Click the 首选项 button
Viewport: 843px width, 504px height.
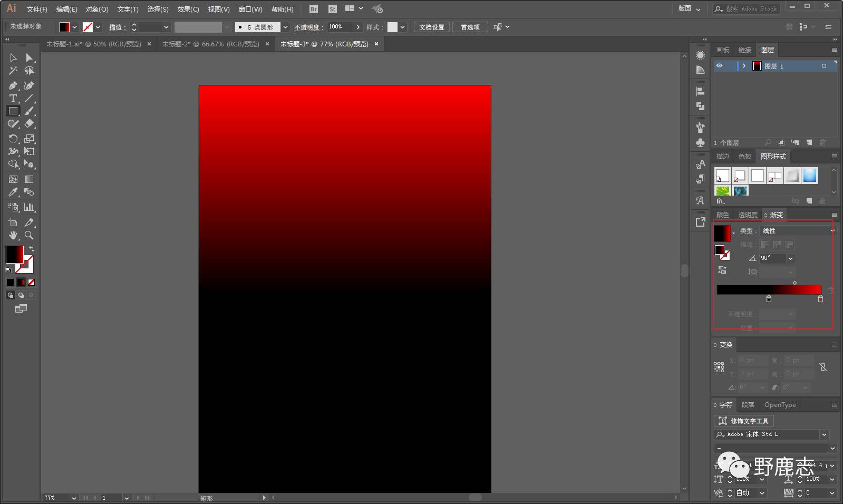[x=470, y=27]
